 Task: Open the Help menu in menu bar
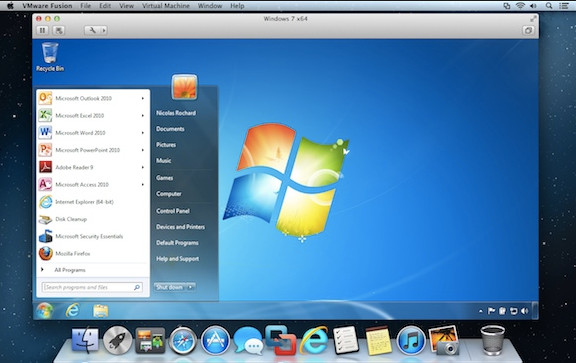point(237,6)
